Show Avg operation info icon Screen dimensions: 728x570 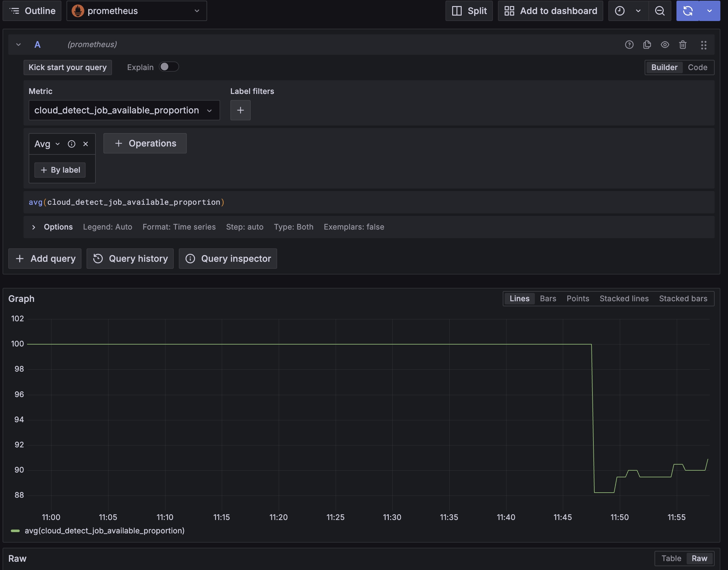point(72,144)
